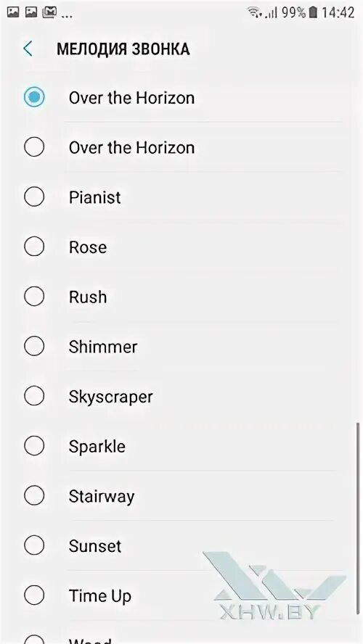Select the unselected Over the Horizon radio button
This screenshot has width=363, height=644.
pos(34,147)
